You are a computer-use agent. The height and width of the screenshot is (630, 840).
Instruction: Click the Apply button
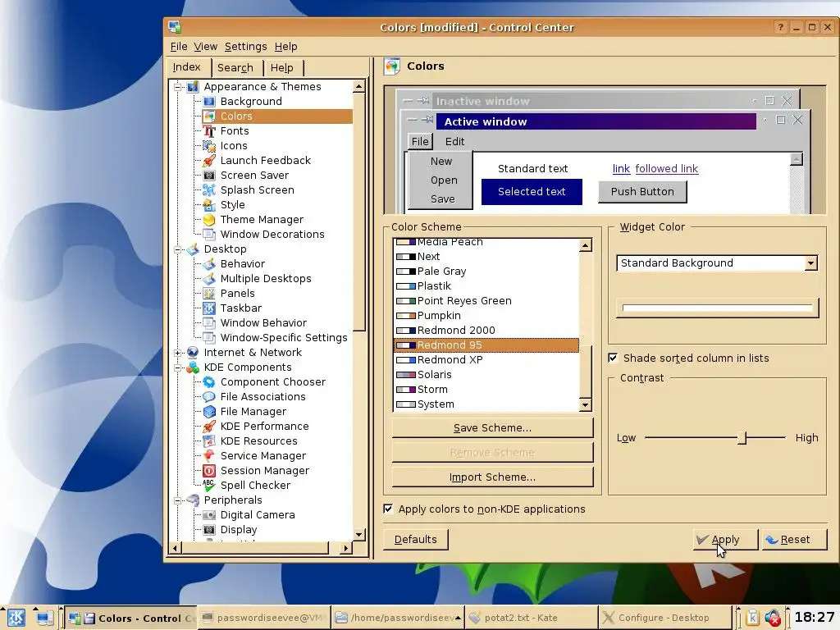tap(725, 540)
